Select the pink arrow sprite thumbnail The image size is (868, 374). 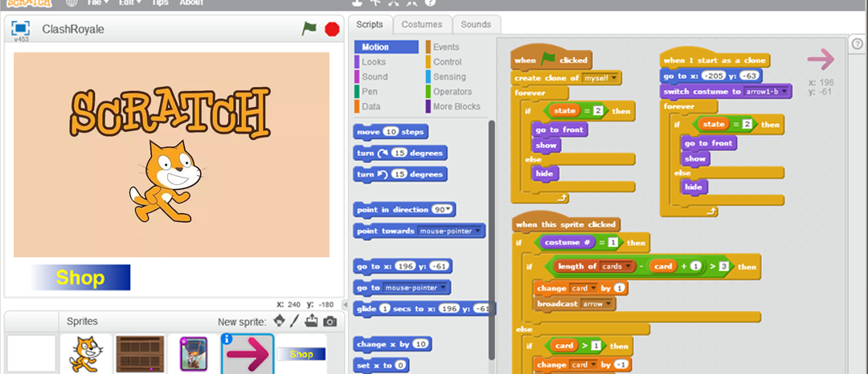tap(248, 356)
